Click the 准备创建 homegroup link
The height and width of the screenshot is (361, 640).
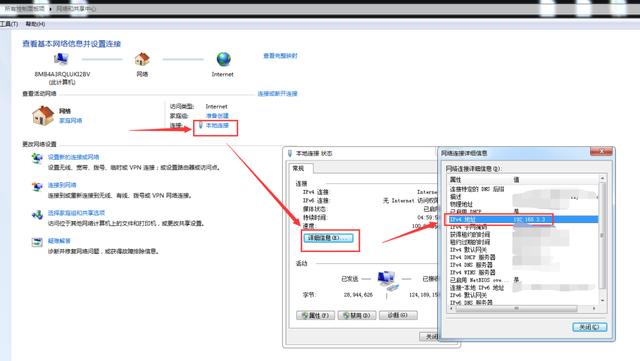coord(217,116)
